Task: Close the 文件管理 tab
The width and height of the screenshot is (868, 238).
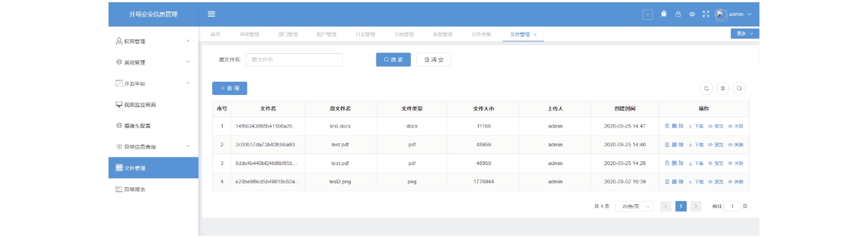Action: point(535,35)
